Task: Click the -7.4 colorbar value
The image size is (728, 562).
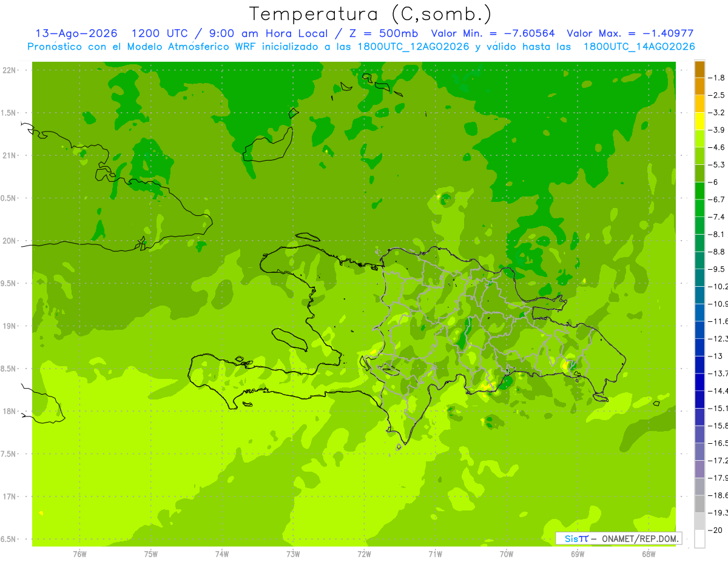Action: [x=717, y=217]
